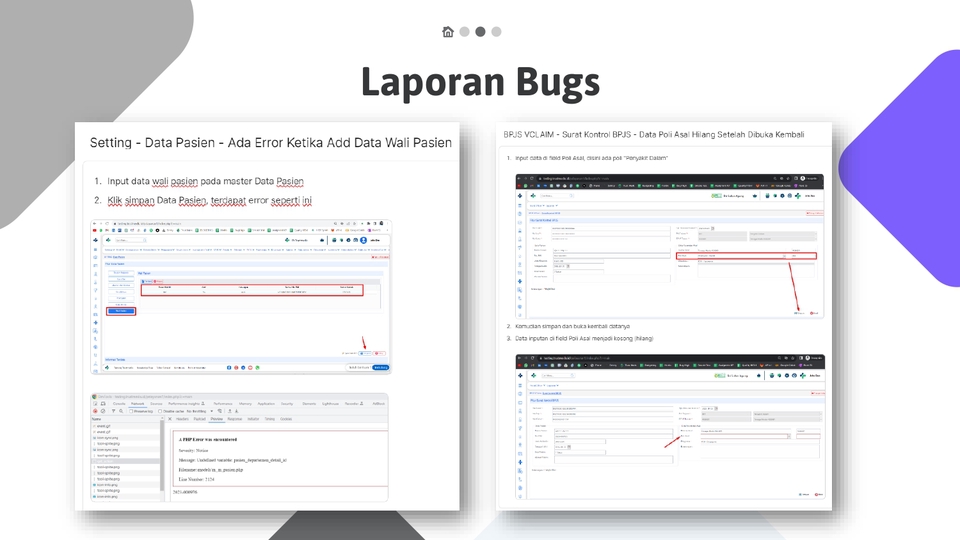Click the Laporan Bugs heading
The image size is (960, 540).
(480, 82)
